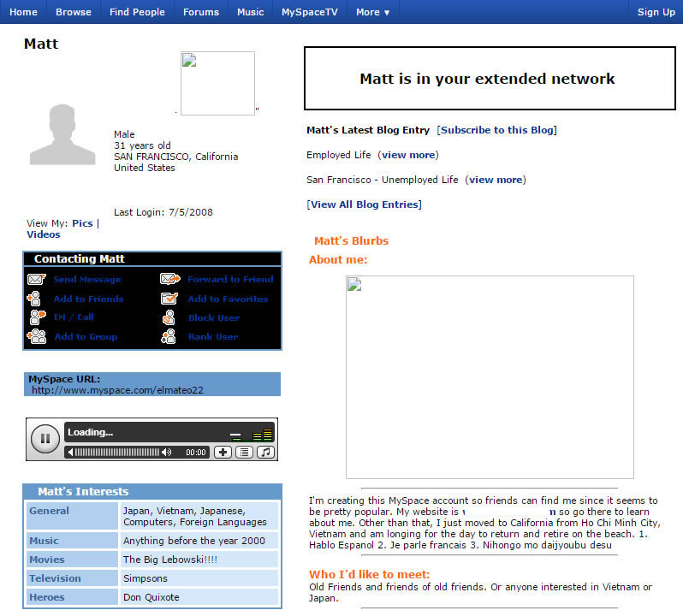
Task: Open Find People in the navigation bar
Action: coord(137,12)
